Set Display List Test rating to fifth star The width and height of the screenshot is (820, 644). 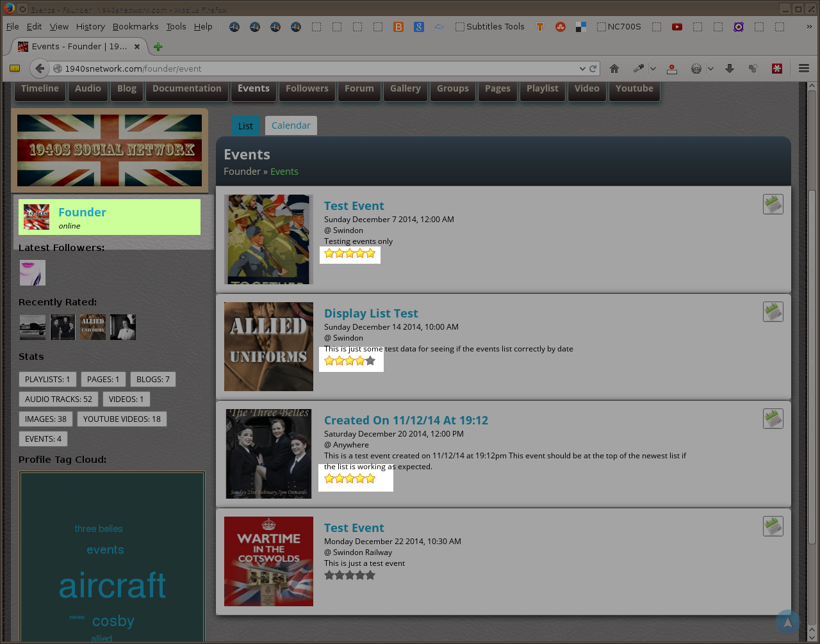tap(370, 360)
